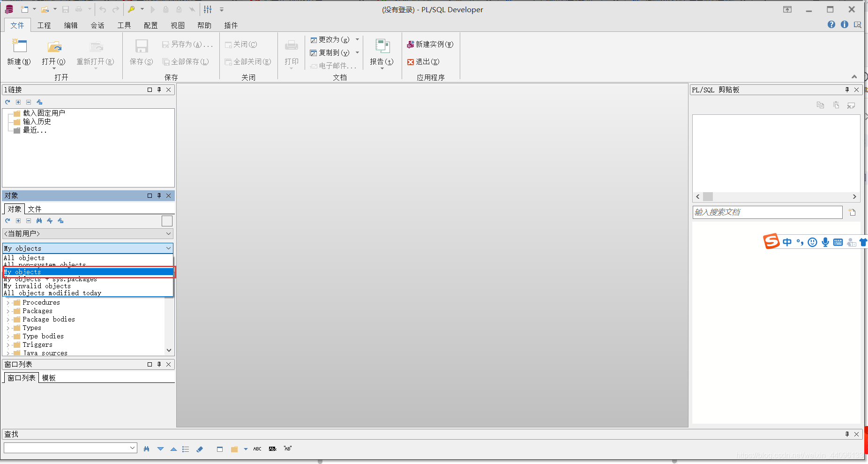Click 输入历史 in connections tree
The width and height of the screenshot is (868, 464).
[x=37, y=121]
